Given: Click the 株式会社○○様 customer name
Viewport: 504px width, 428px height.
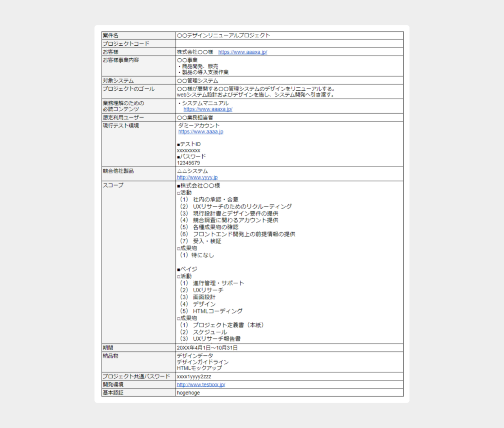Looking at the screenshot, I should (x=195, y=52).
